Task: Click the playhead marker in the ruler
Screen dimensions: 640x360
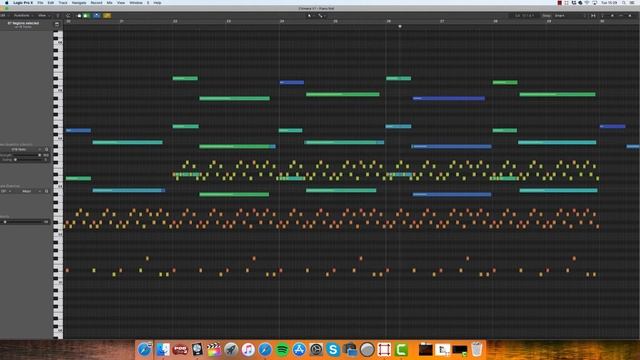Action: 400,27
